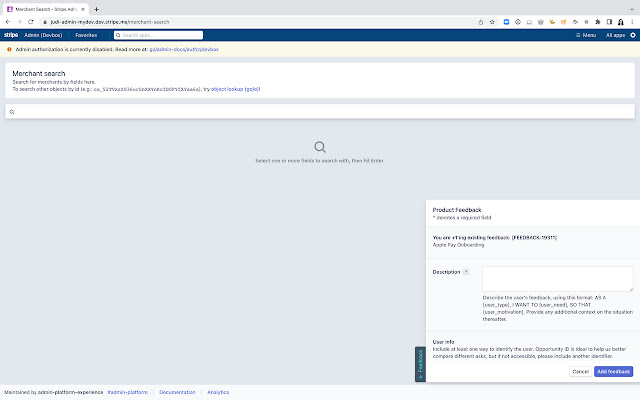640x400 pixels.
Task: Reload the page with the refresh icon
Action: 31,22
